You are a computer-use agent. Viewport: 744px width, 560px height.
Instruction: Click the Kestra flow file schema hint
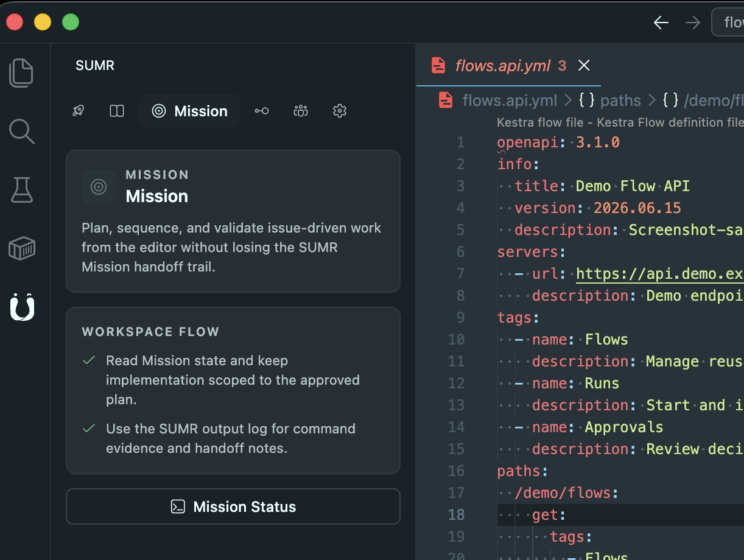(620, 122)
